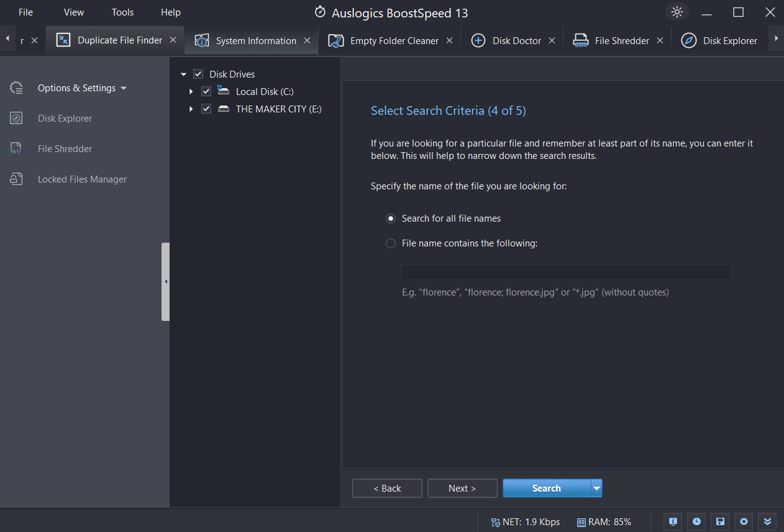The width and height of the screenshot is (784, 532).
Task: Click the system info monitor status icon
Action: coord(673,521)
